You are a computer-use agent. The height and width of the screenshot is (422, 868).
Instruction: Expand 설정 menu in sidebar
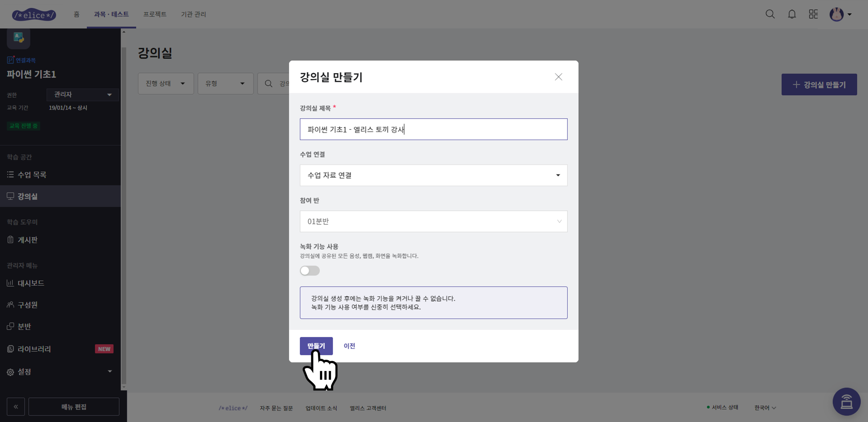point(60,372)
